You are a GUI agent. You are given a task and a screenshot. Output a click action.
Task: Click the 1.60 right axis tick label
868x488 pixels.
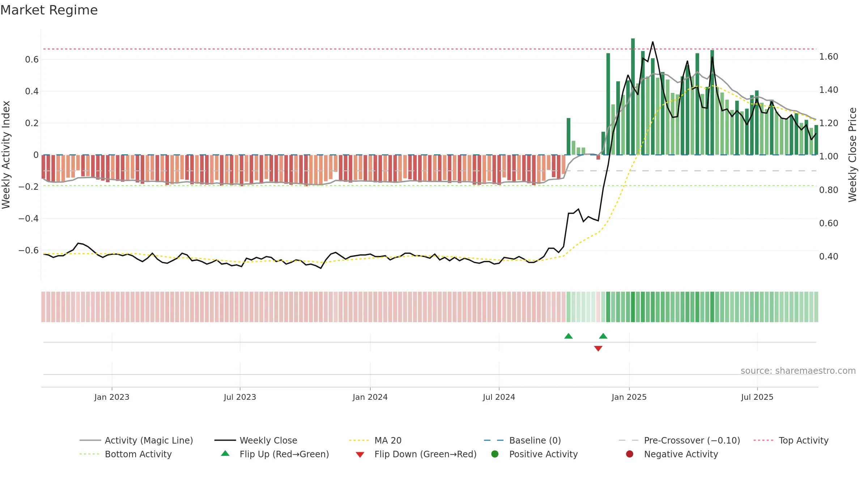(829, 57)
